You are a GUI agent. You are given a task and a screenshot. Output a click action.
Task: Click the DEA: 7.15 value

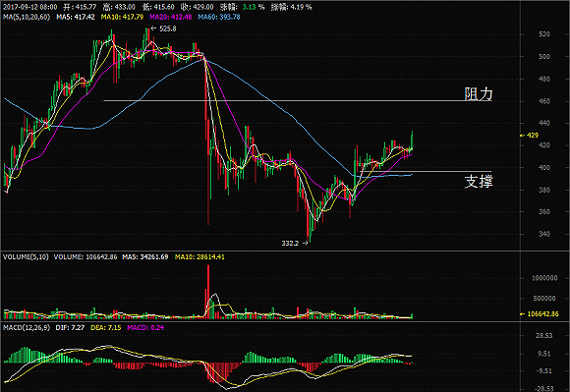pos(106,328)
